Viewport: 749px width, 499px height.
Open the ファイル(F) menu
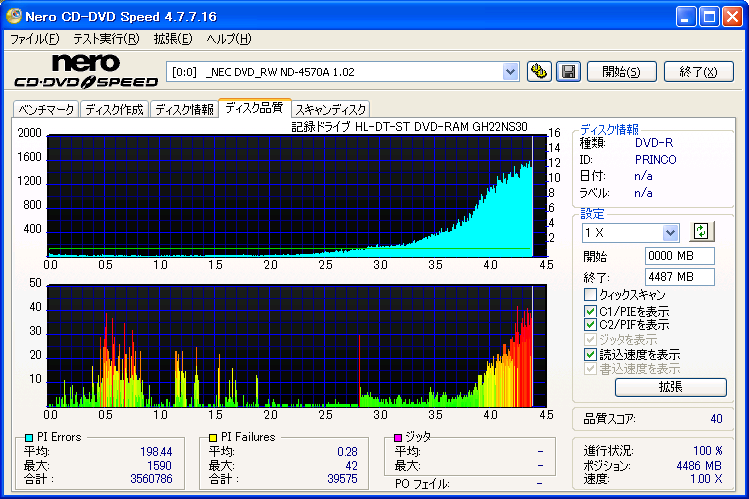pos(34,39)
